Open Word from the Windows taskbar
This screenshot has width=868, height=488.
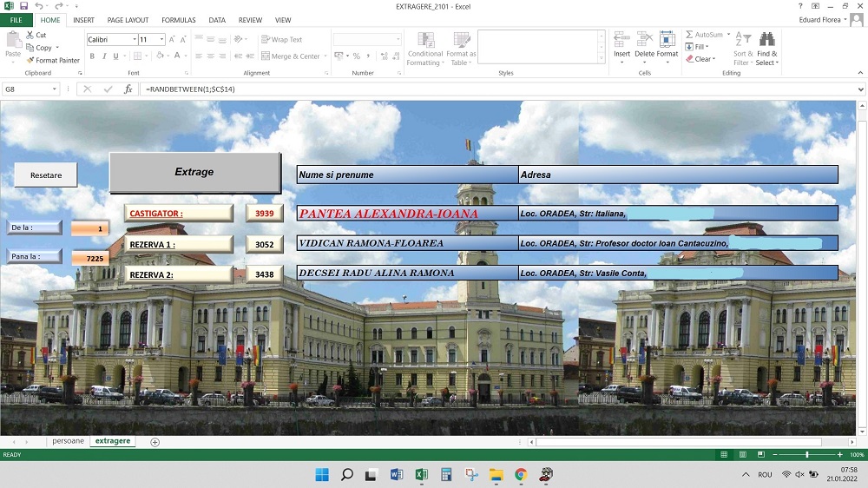coord(397,474)
